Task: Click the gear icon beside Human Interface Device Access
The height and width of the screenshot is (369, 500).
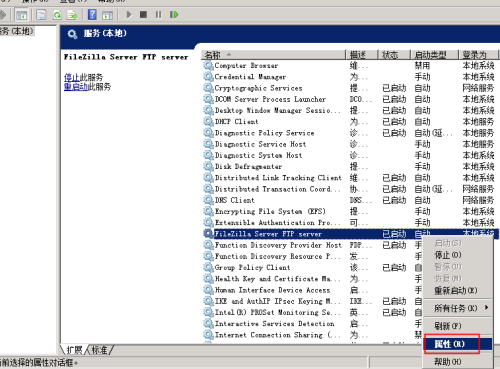Action: [208, 290]
